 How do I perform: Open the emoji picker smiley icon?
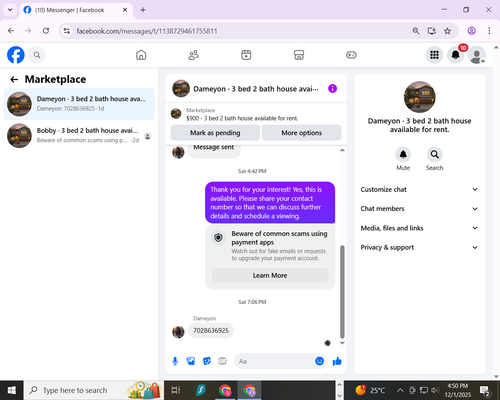(x=319, y=361)
